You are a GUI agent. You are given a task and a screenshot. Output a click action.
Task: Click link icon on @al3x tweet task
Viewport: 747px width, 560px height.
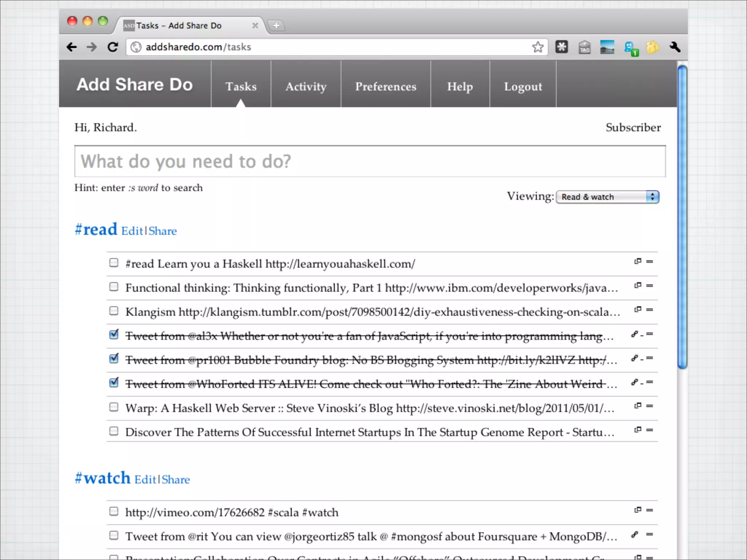(x=635, y=334)
